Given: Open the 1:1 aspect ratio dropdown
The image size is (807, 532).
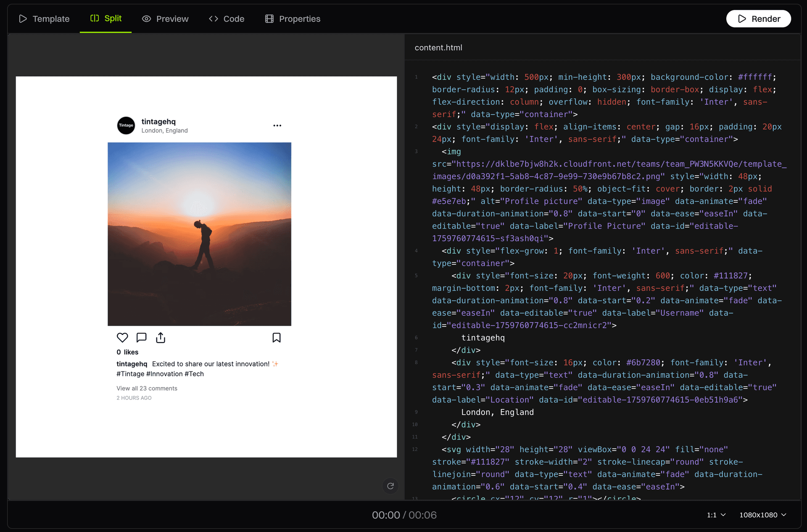Looking at the screenshot, I should point(715,515).
